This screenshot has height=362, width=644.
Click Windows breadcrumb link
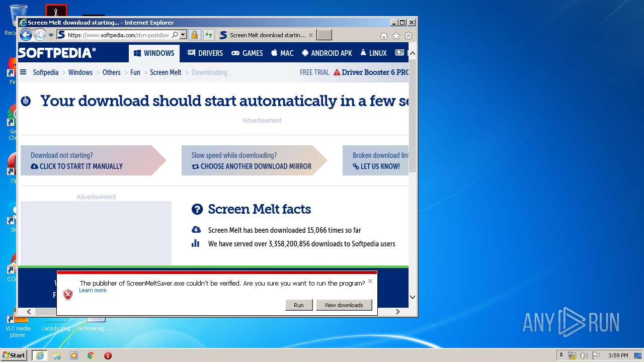coord(80,72)
